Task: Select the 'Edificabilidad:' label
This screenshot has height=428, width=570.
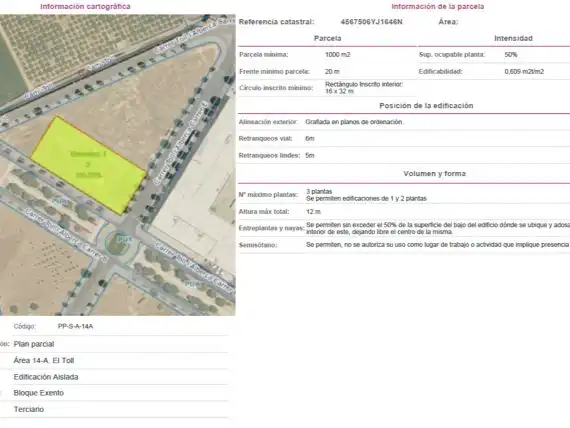Action: 440,72
